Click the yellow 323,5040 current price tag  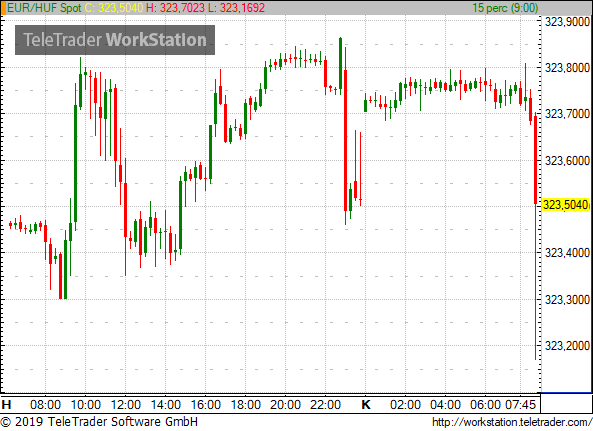click(566, 205)
